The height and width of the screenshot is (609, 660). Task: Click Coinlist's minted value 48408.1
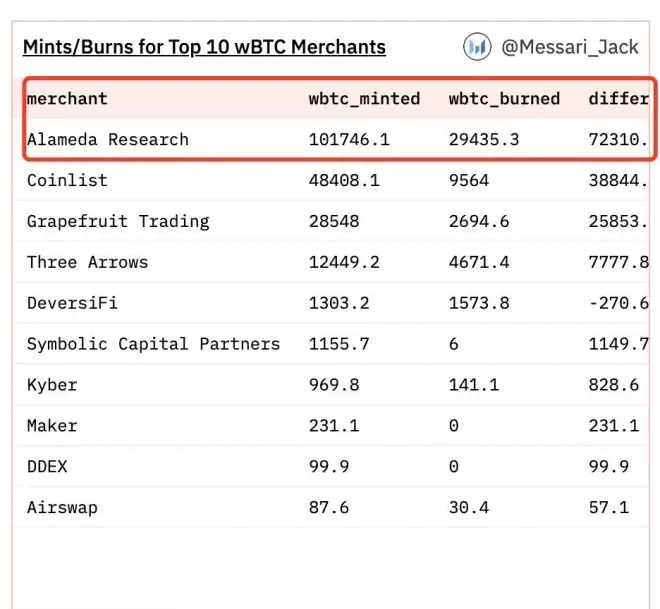[x=344, y=181]
